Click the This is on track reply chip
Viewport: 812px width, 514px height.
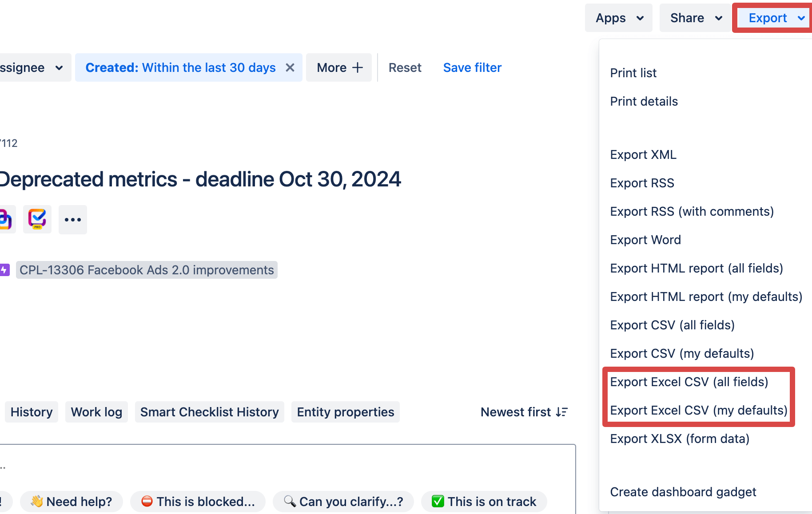pyautogui.click(x=484, y=501)
